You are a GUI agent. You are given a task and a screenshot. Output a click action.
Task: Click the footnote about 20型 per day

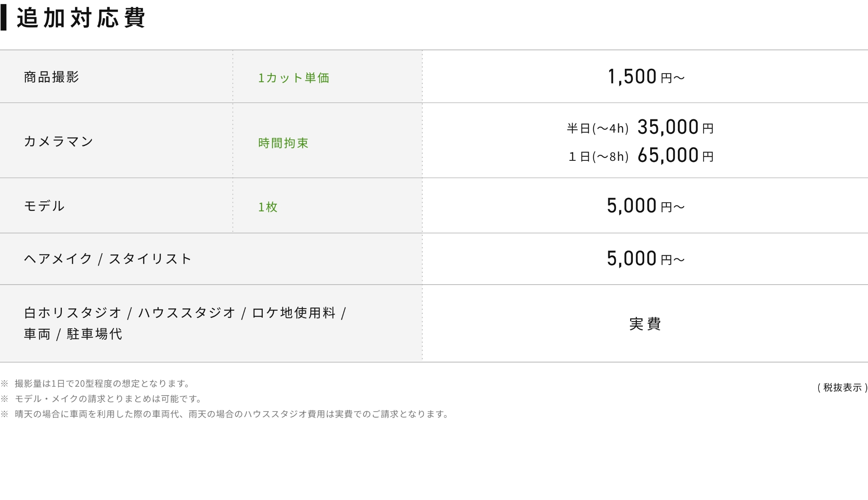tap(102, 383)
